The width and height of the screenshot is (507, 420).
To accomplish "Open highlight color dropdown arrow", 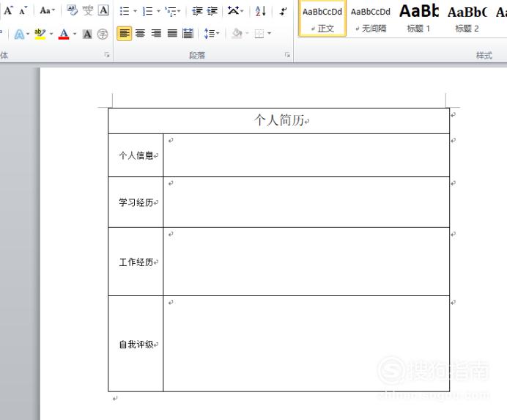I will click(51, 34).
